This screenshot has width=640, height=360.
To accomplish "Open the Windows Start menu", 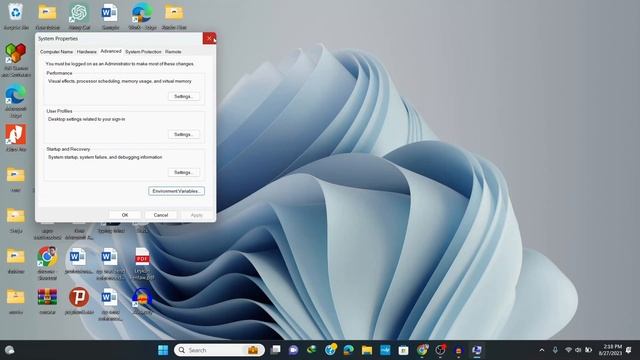I will click(x=163, y=350).
